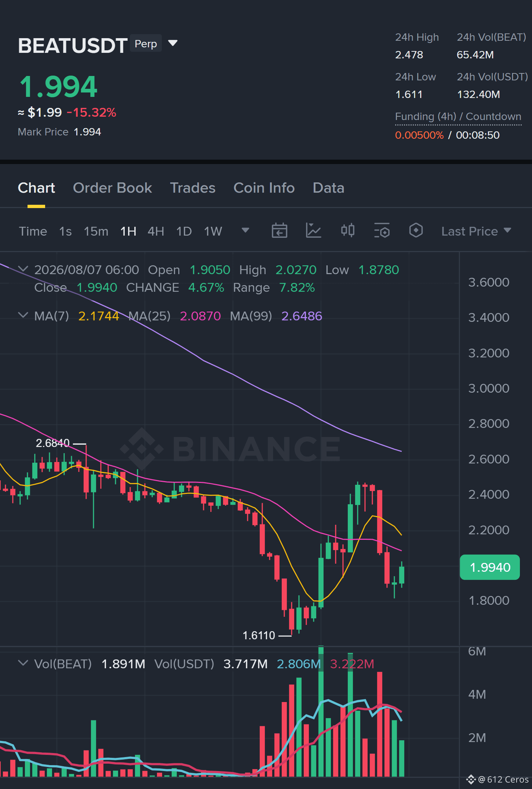Click the 1.6110 low price marker
Image resolution: width=532 pixels, height=789 pixels.
tap(259, 635)
